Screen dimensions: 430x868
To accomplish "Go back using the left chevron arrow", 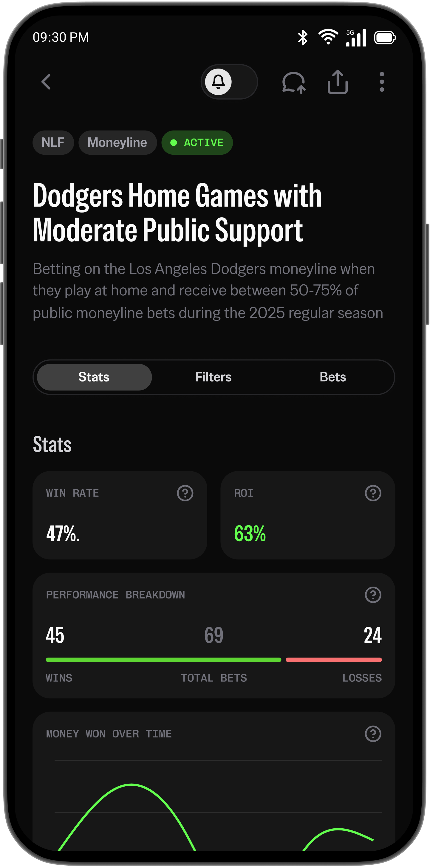I will click(46, 82).
